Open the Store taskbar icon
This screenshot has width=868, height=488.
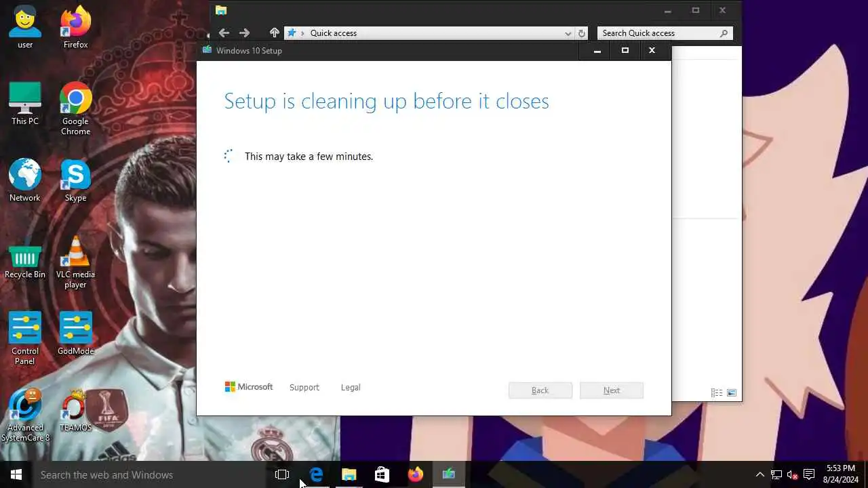(382, 474)
